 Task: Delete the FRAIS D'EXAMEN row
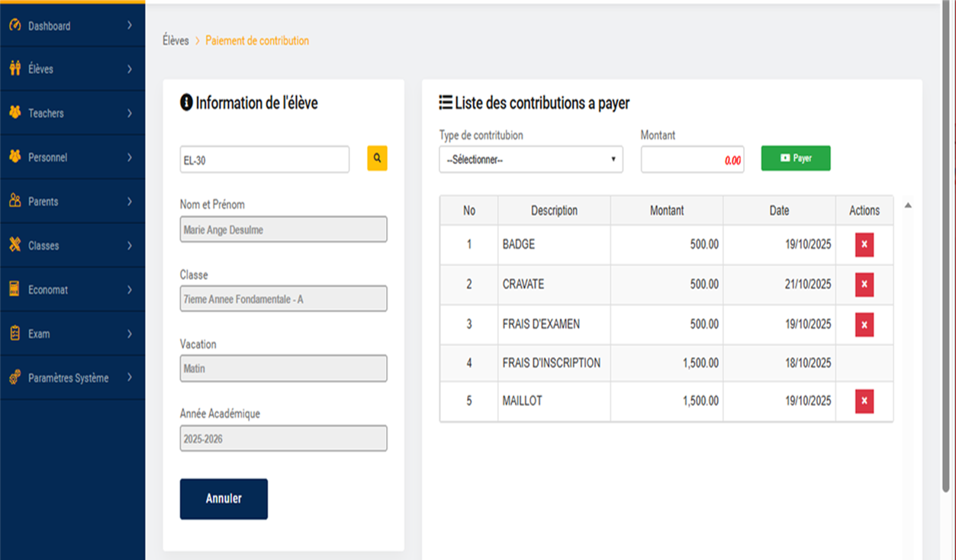[x=864, y=324]
